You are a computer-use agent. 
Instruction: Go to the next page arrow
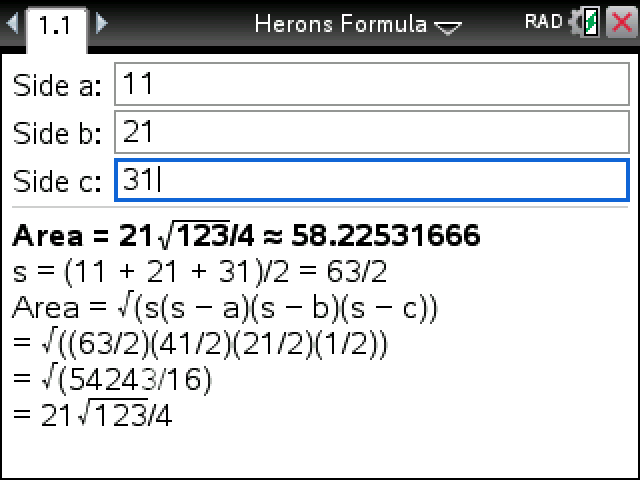[102, 23]
